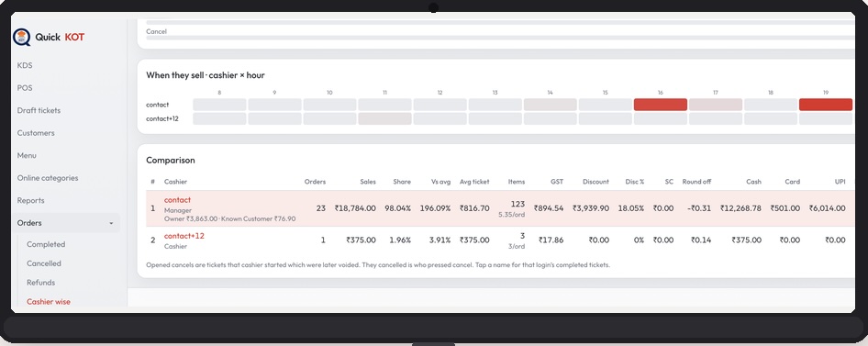Image resolution: width=868 pixels, height=346 pixels.
Task: Click the Items column header
Action: 517,182
